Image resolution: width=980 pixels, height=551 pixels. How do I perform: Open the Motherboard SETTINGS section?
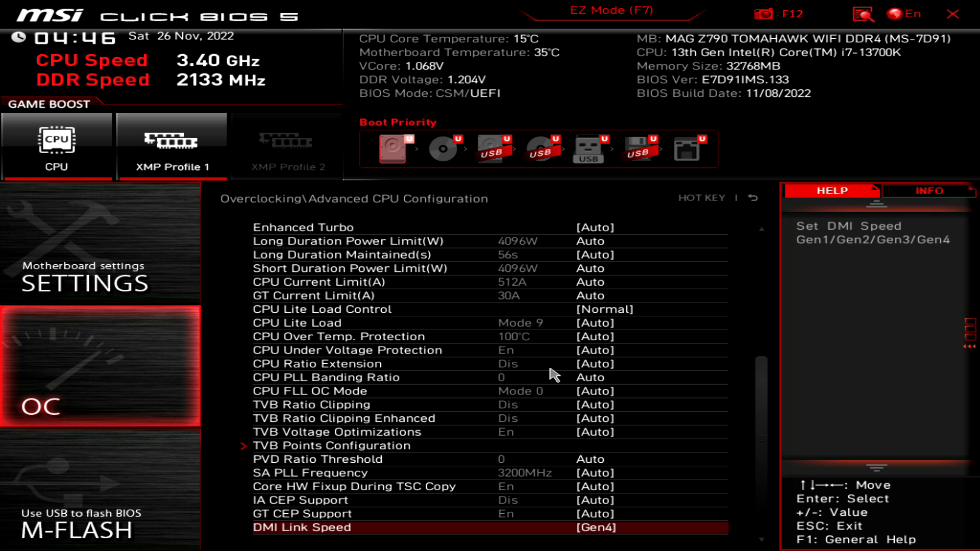point(101,244)
